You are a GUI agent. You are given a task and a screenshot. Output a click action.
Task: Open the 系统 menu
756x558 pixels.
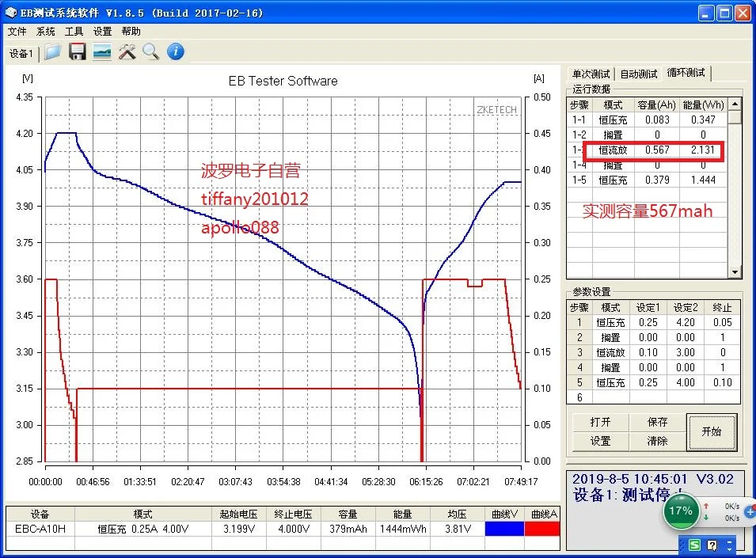[45, 32]
